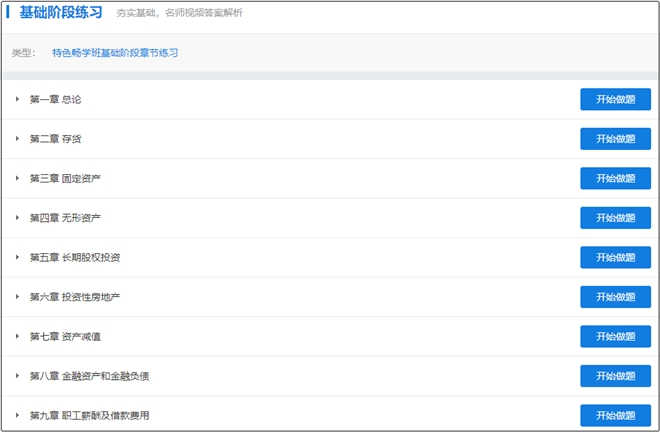The width and height of the screenshot is (660, 432).
Task: Start exercises for 第九章 职工薪酬及借款费用
Action: pyautogui.click(x=615, y=416)
